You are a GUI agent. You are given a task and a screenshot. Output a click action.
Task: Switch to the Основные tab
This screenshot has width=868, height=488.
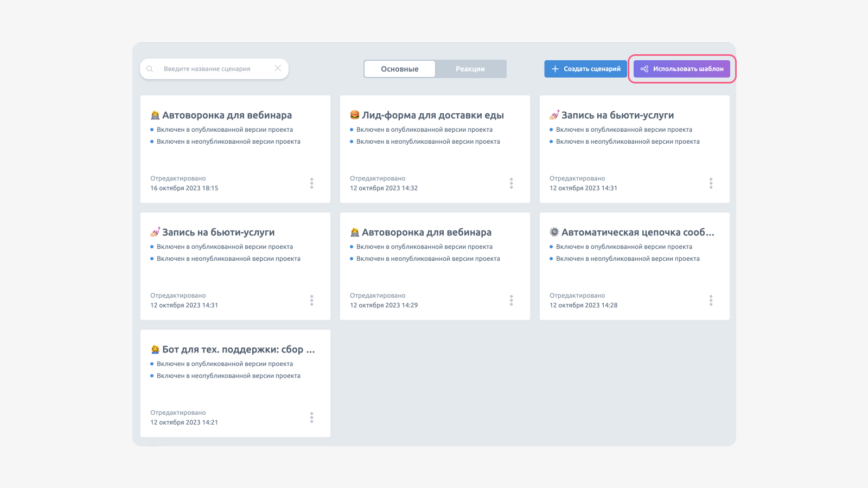[x=400, y=69]
